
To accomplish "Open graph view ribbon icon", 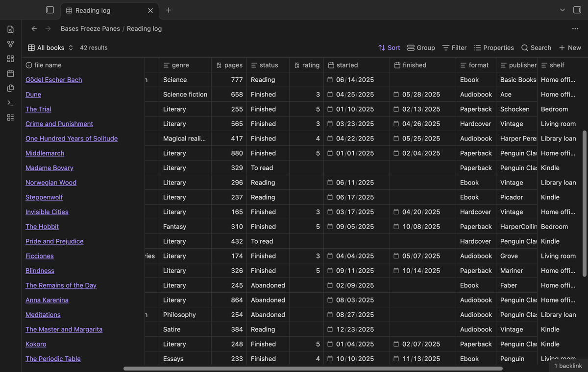I will (11, 44).
